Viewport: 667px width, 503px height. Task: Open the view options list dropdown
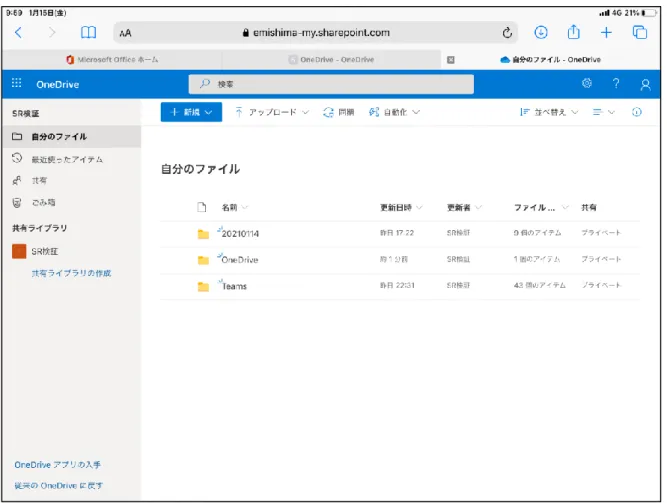[x=604, y=112]
